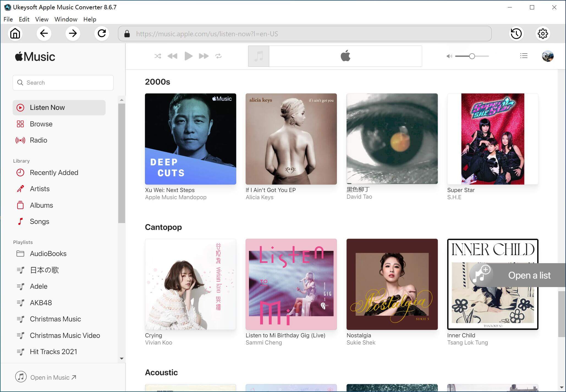Viewport: 566px width, 392px height.
Task: Open the File menu
Action: 8,19
